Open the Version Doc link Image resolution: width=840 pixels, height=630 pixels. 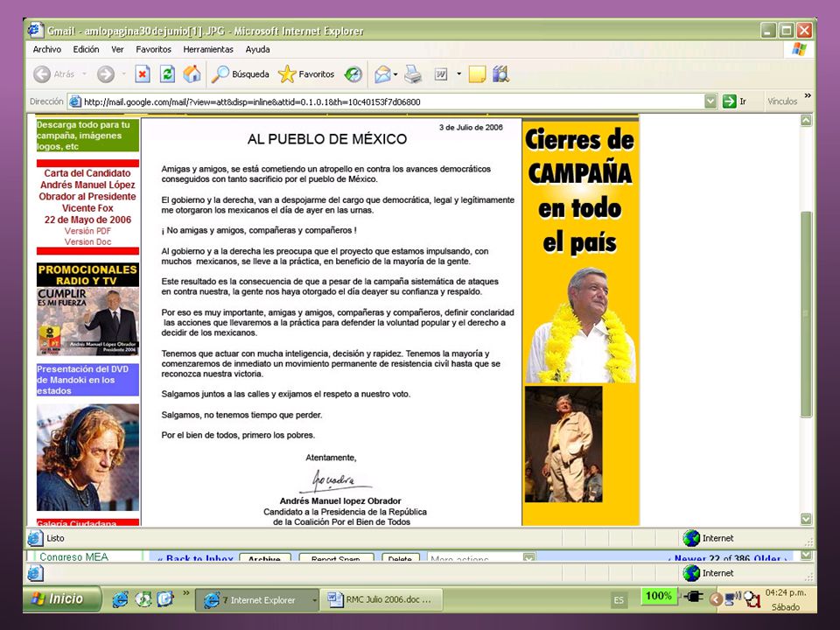tap(87, 242)
